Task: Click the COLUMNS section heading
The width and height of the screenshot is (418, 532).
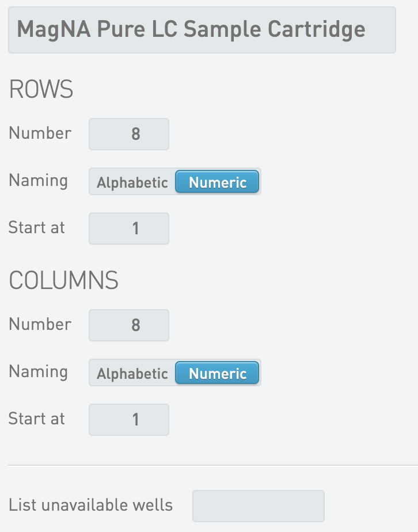Action: (63, 280)
